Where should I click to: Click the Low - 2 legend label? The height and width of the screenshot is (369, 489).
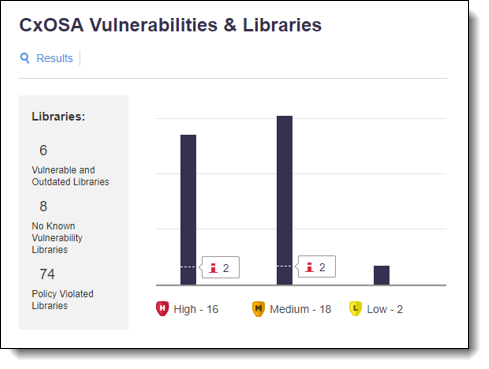click(x=385, y=309)
